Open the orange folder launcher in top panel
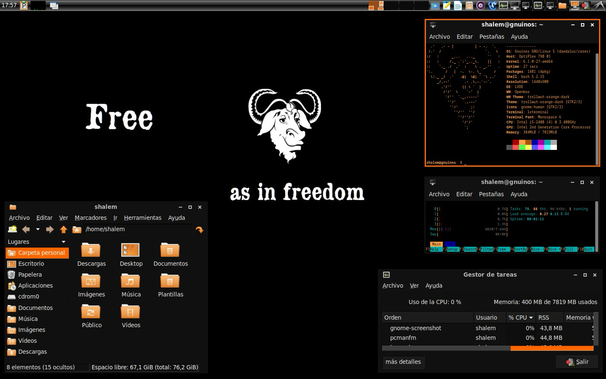Viewport: 606px width, 379px height. [562, 5]
